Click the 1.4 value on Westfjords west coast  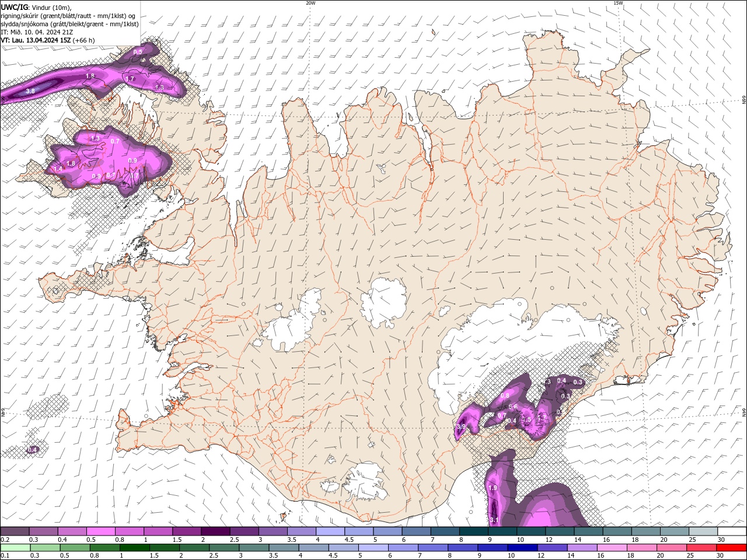(58, 169)
